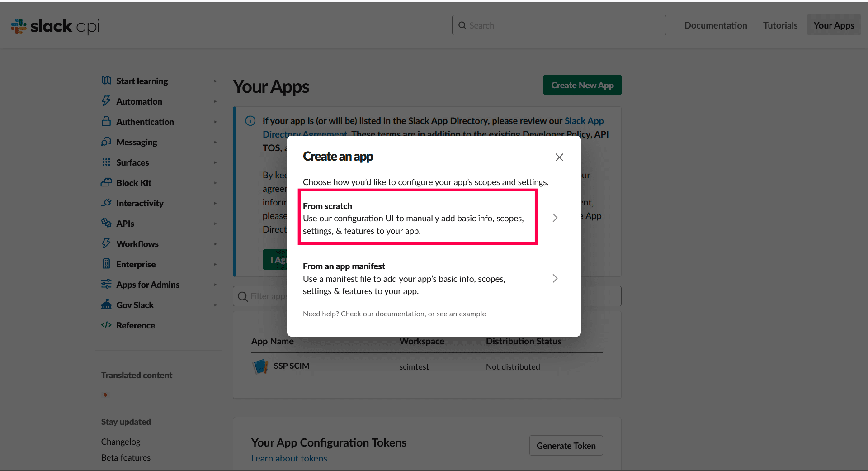Open the SSP SCIM app row
Image resolution: width=868 pixels, height=471 pixels.
pos(427,366)
